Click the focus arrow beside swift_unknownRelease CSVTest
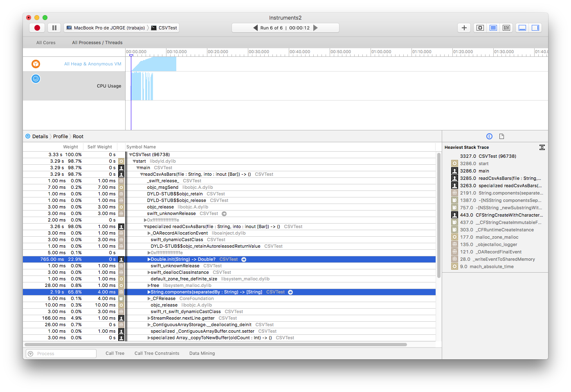The width and height of the screenshot is (571, 392). tap(224, 213)
